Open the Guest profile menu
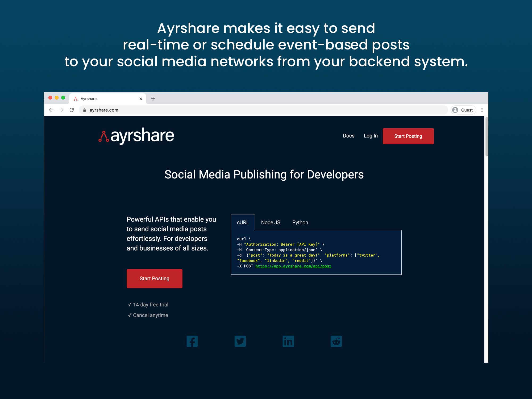532x399 pixels. click(x=463, y=110)
